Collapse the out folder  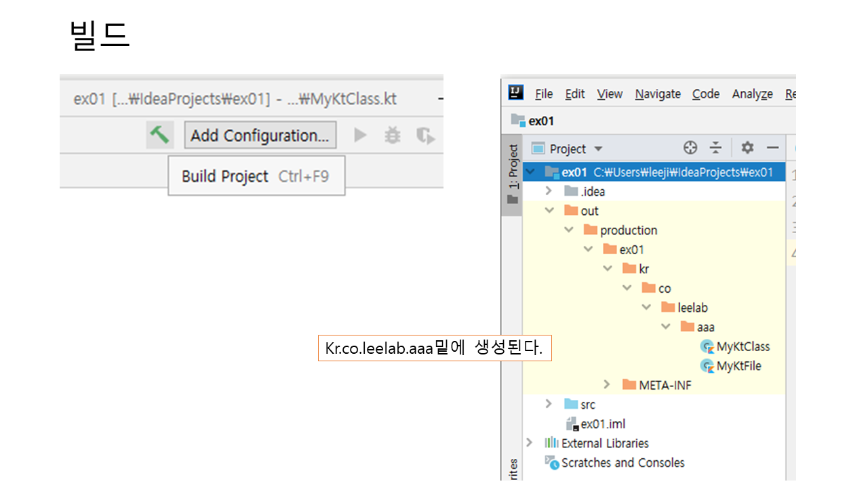[x=549, y=211]
